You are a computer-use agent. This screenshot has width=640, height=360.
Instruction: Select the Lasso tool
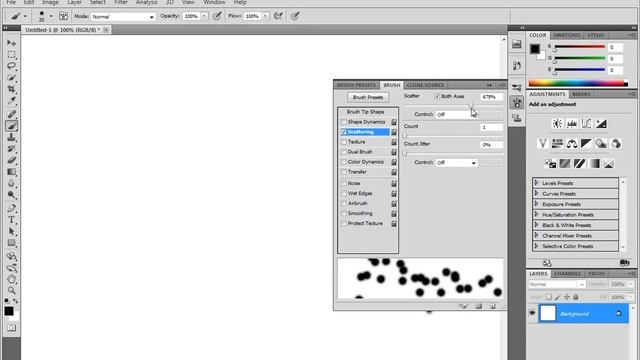pos(11,66)
